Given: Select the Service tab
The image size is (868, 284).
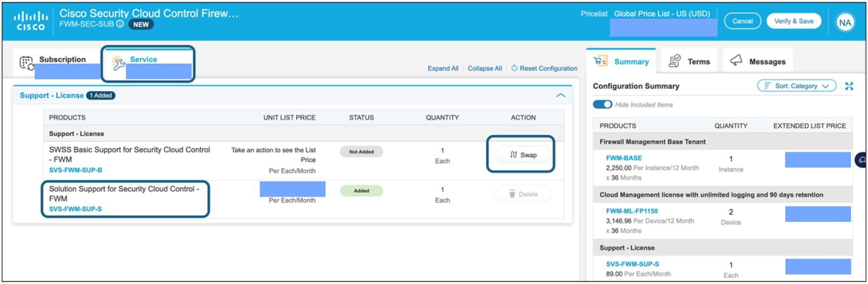Looking at the screenshot, I should tap(148, 64).
